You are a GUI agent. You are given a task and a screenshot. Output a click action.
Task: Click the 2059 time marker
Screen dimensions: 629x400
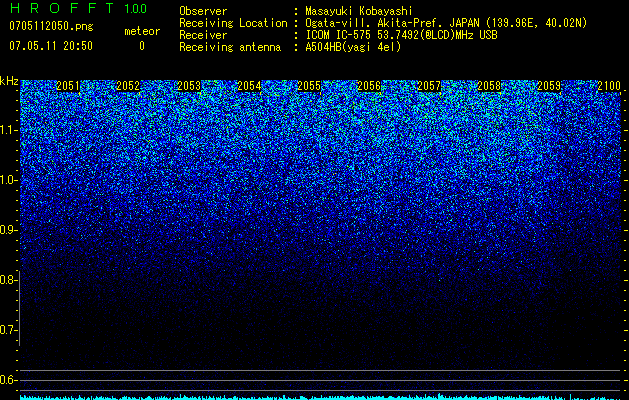(549, 86)
